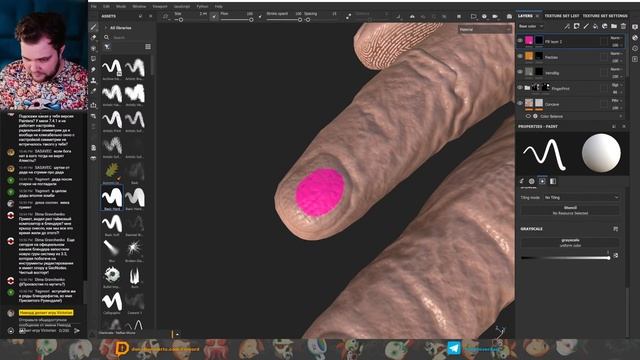Screen dimensions: 640x360
Task: Open opacity dropdown of Fill layer 2
Action: point(616,45)
